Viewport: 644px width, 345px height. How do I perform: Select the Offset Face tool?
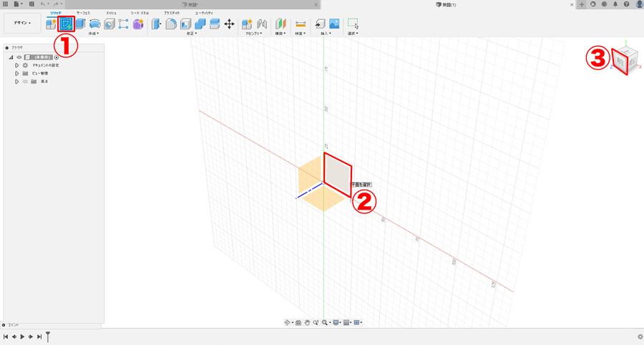coord(215,24)
